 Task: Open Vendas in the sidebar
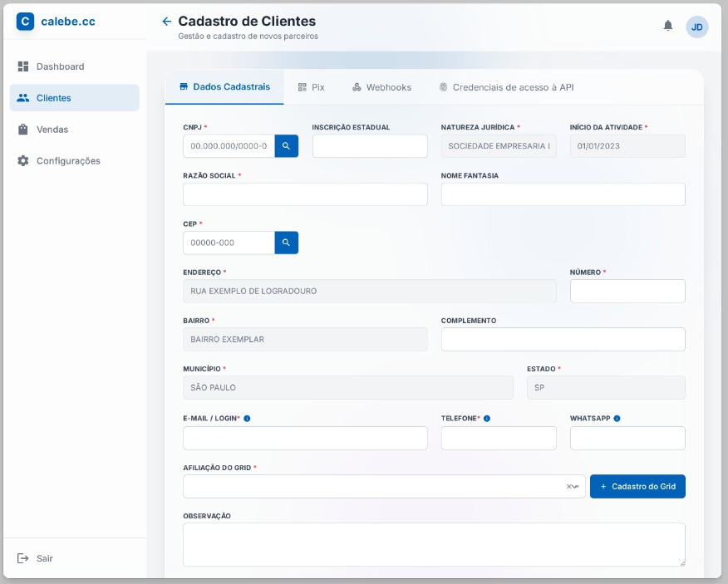coord(52,130)
